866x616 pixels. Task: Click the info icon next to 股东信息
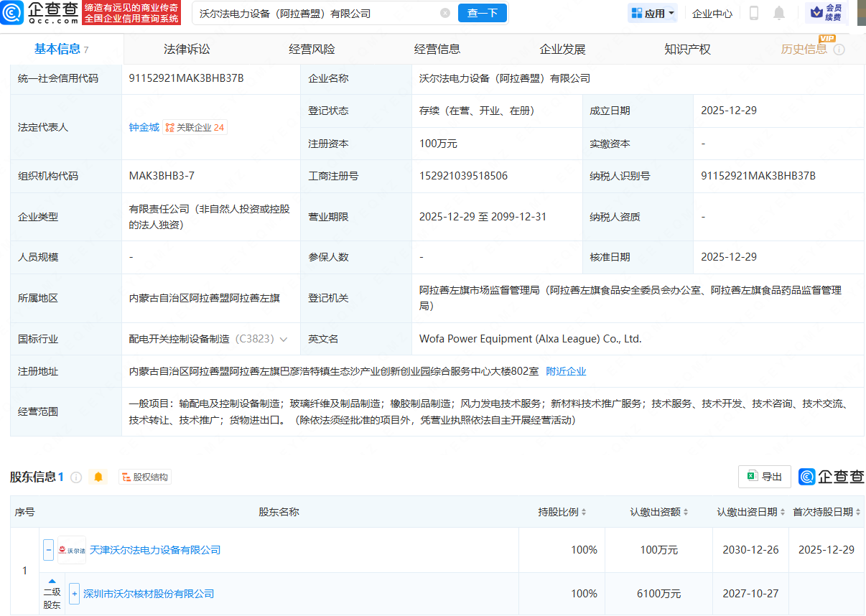76,477
